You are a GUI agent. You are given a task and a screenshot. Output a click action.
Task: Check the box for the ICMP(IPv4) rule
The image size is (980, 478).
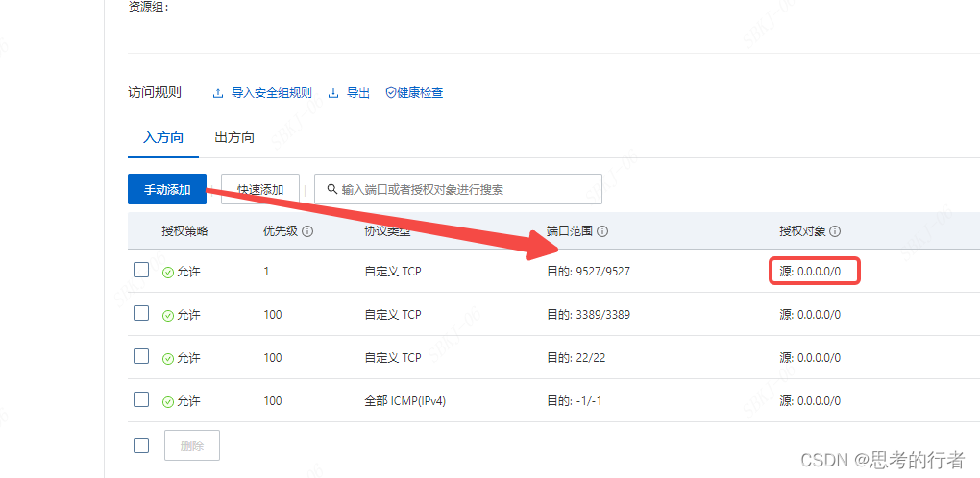coord(141,398)
